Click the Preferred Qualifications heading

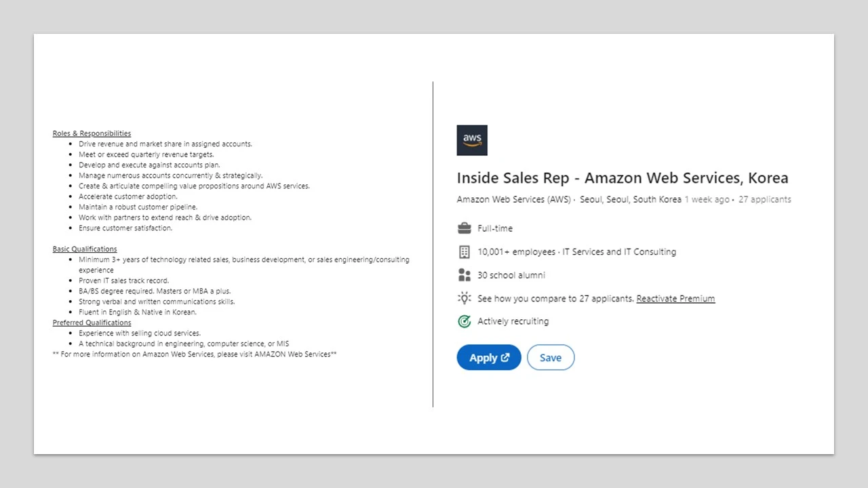pos(92,323)
